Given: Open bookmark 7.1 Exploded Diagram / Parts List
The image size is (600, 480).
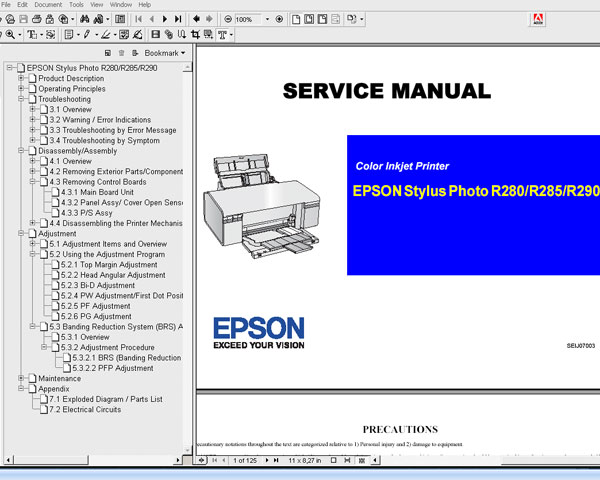Looking at the screenshot, I should click(106, 399).
